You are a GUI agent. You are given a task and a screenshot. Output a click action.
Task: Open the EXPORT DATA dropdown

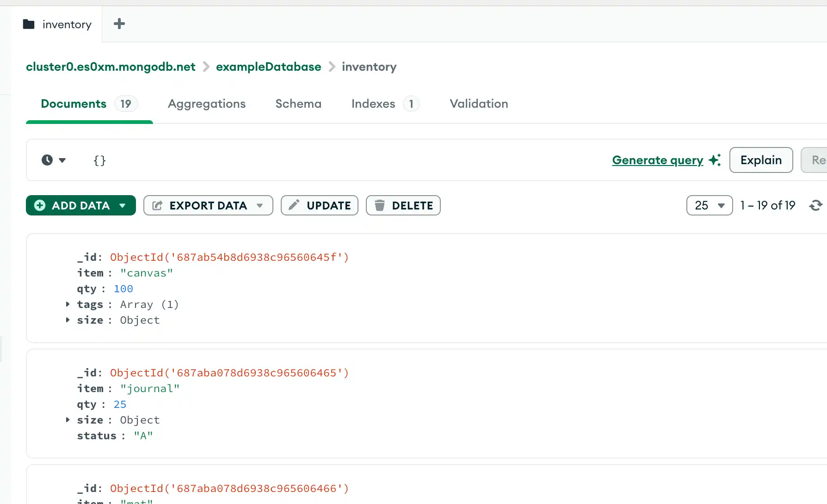[260, 205]
